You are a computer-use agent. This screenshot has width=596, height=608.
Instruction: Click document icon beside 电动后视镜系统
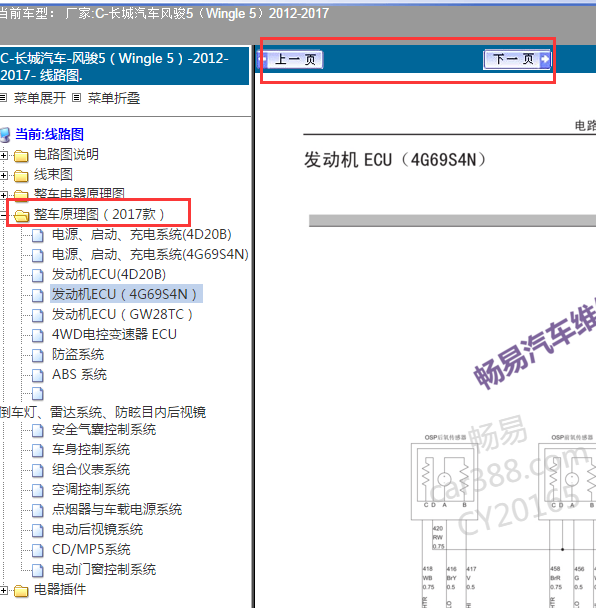[38, 530]
